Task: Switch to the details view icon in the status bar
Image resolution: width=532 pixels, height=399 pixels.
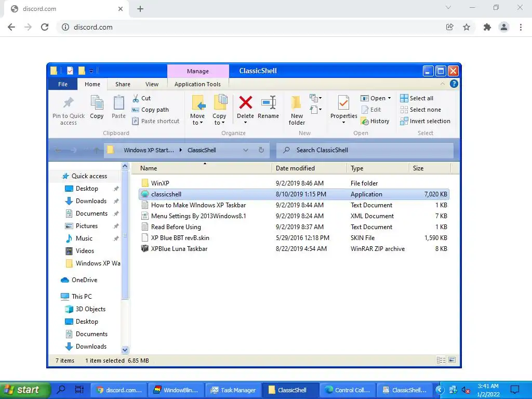Action: point(441,361)
